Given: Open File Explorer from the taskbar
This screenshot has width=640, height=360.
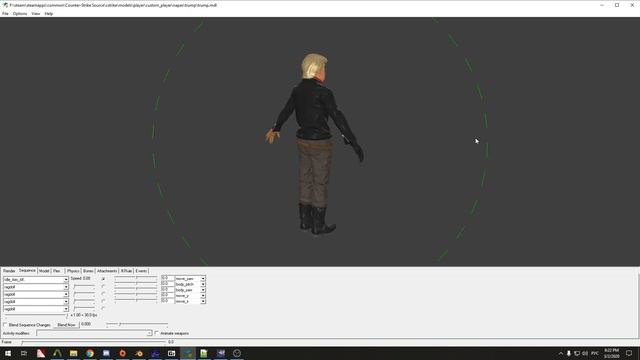Looking at the screenshot, I should click(73, 353).
